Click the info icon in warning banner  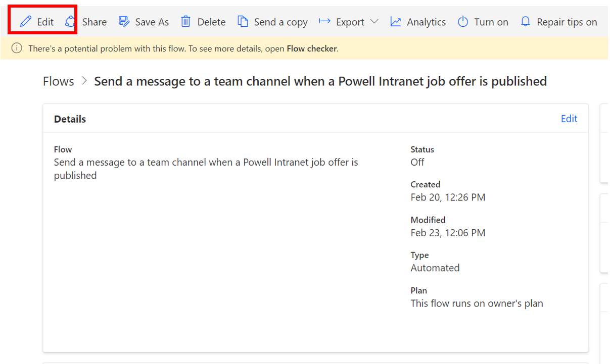point(17,48)
